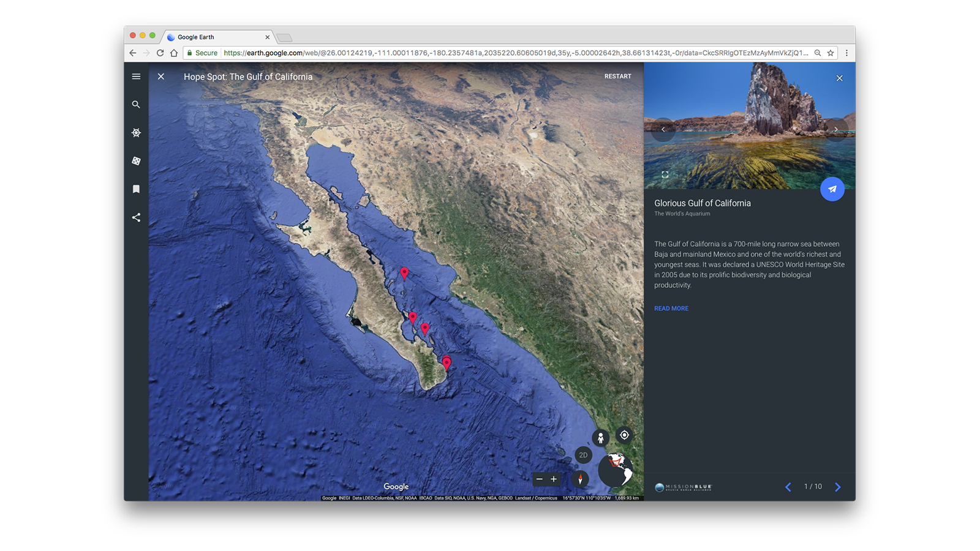Go to the previous story page
Viewport: 980px width, 551px height.
788,487
